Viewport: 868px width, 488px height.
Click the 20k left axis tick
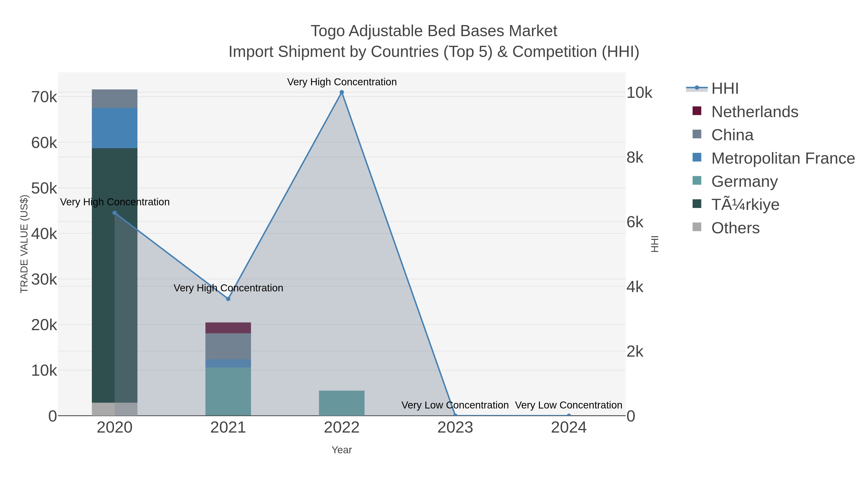coord(44,325)
